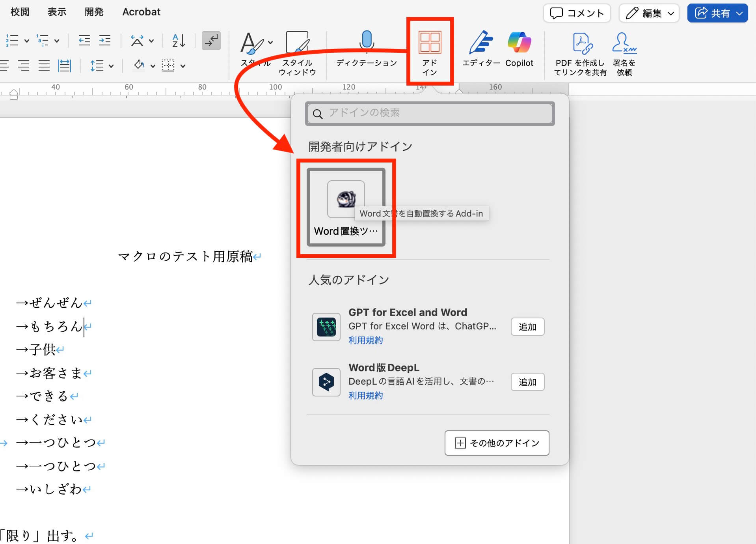Open GPT add-in 利用規約 link
The width and height of the screenshot is (756, 544).
coord(365,340)
